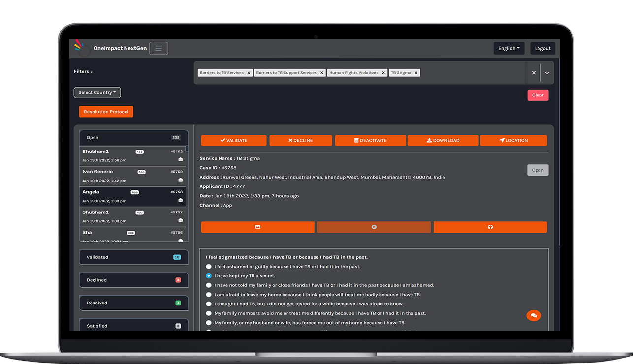Image resolution: width=633 pixels, height=364 pixels.
Task: Open the audio headphones attachment tab
Action: coord(490,227)
